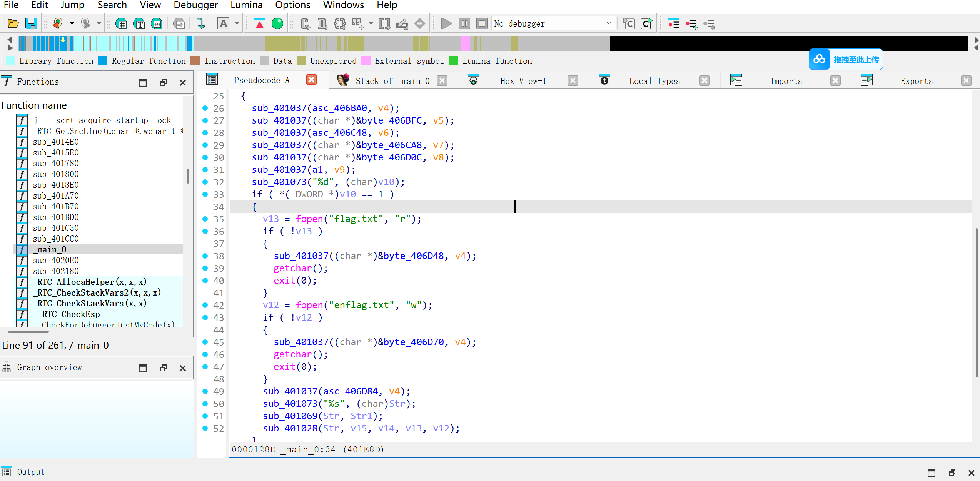Expand the text style A dropdown arrow
The image size is (980, 481).
pos(237,24)
